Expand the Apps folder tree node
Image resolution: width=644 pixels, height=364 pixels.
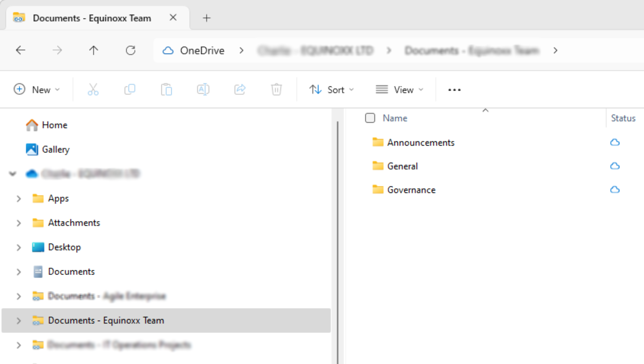(x=19, y=199)
